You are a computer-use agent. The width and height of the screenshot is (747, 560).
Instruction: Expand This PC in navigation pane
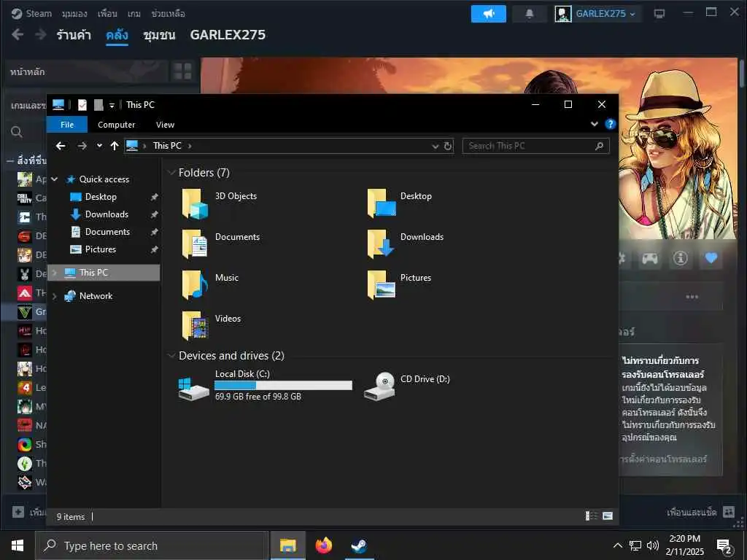pos(54,273)
